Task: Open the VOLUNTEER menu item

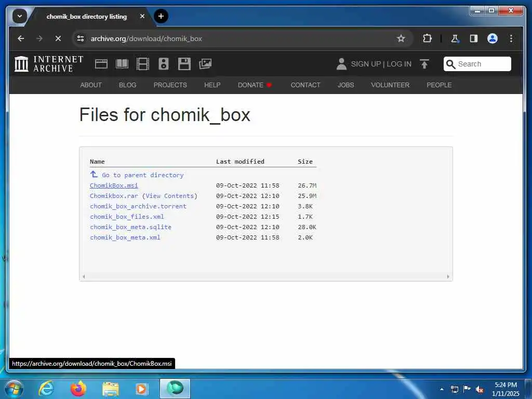Action: coord(390,85)
